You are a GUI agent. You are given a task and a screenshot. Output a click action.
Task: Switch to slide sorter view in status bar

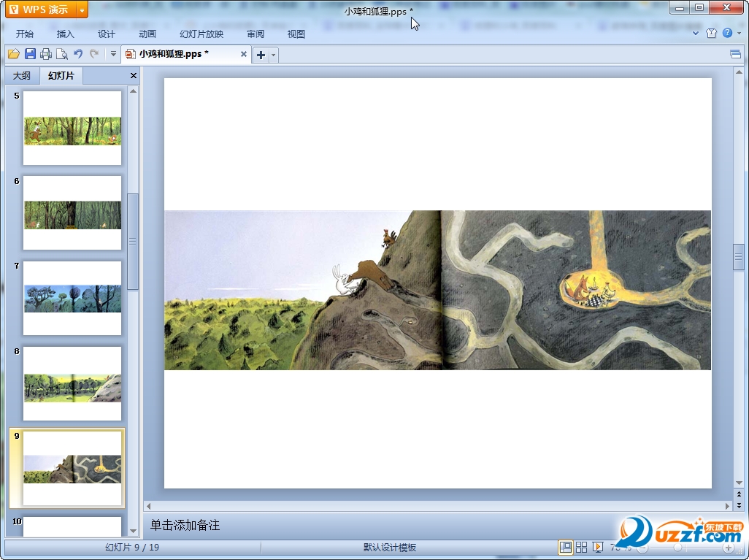click(x=581, y=547)
